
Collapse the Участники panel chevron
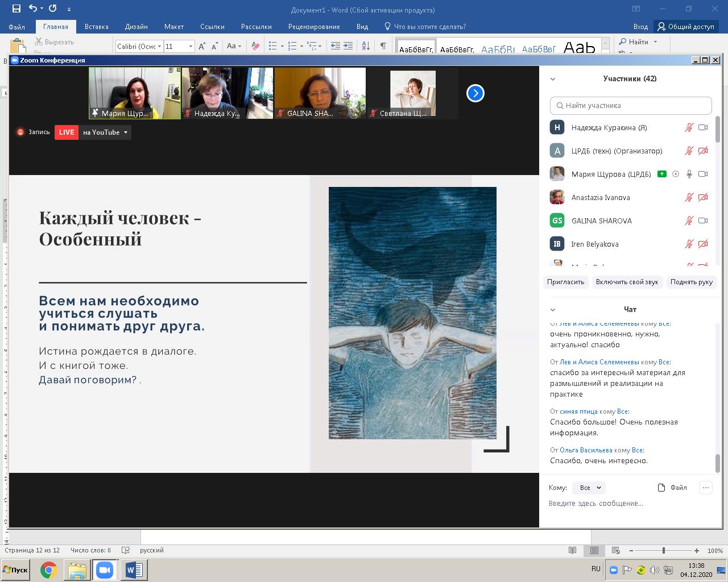553,79
